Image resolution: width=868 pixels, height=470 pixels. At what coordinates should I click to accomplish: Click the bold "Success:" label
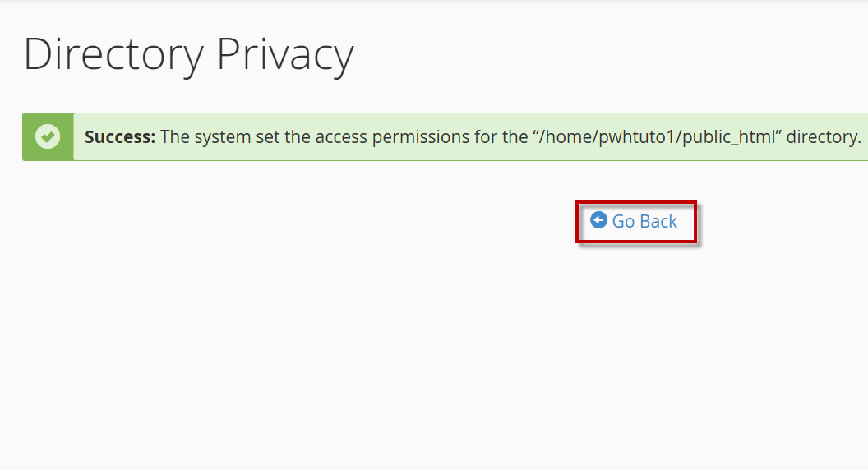point(120,136)
